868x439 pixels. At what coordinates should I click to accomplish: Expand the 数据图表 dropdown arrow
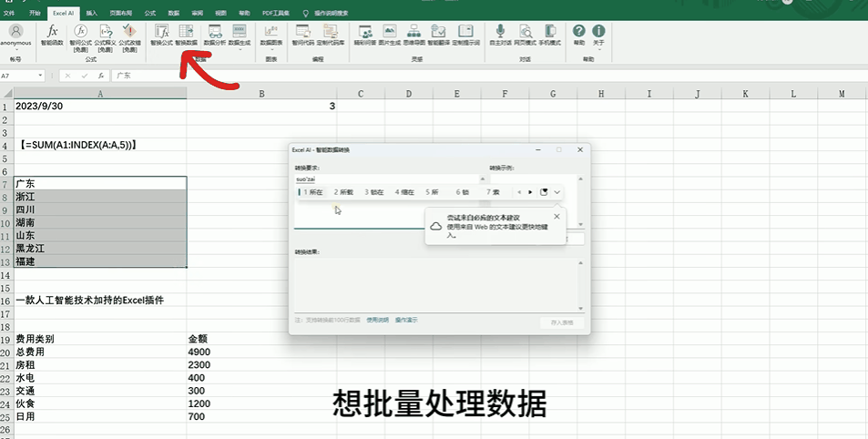pos(271,49)
